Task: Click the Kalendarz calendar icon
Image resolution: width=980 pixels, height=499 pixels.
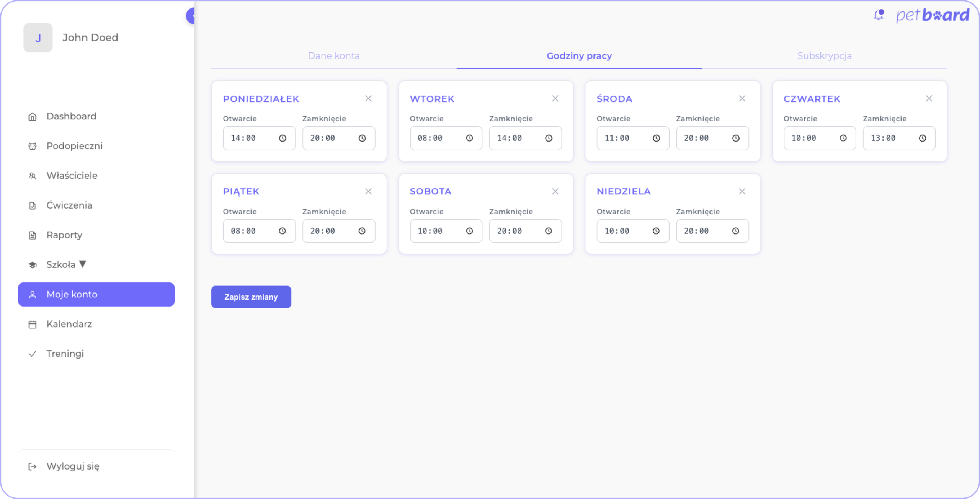Action: point(33,325)
